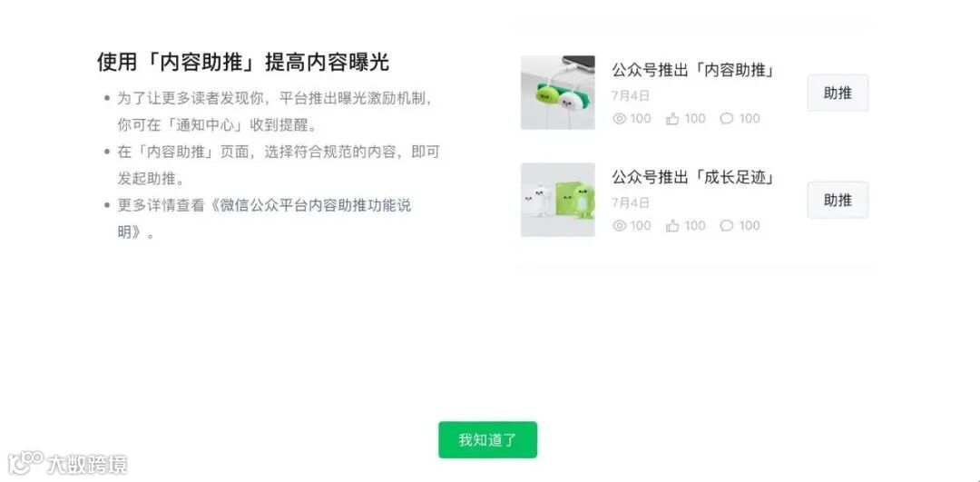Open thumbnail of 「内容助推」 article
The width and height of the screenshot is (980, 482).
558,93
